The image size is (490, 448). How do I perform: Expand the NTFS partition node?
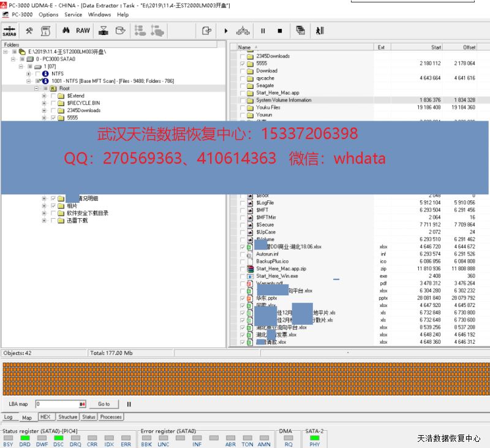29,74
